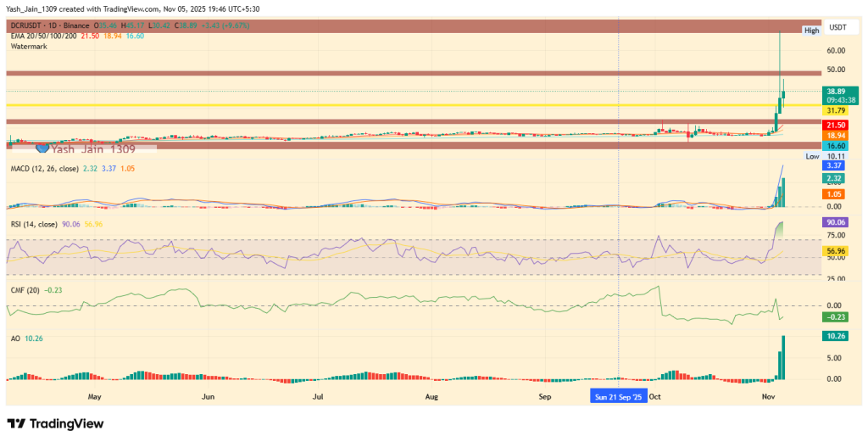Click the highlighted Sun 21 Sep '25 date marker
This screenshot has height=442, width=868.
click(619, 396)
